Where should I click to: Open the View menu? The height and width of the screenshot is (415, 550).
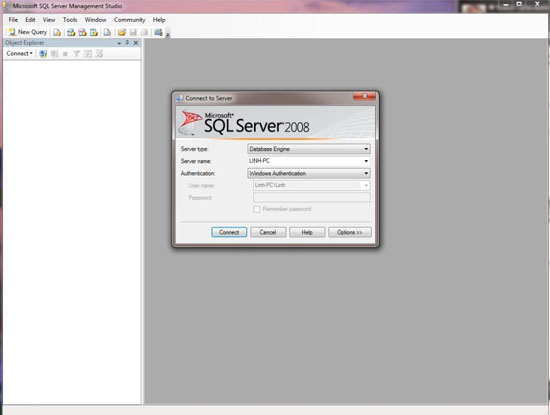click(49, 20)
